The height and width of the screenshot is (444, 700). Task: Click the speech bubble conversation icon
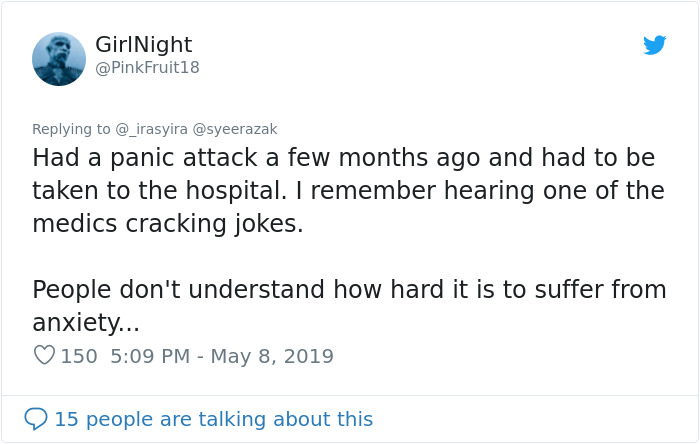[x=35, y=418]
